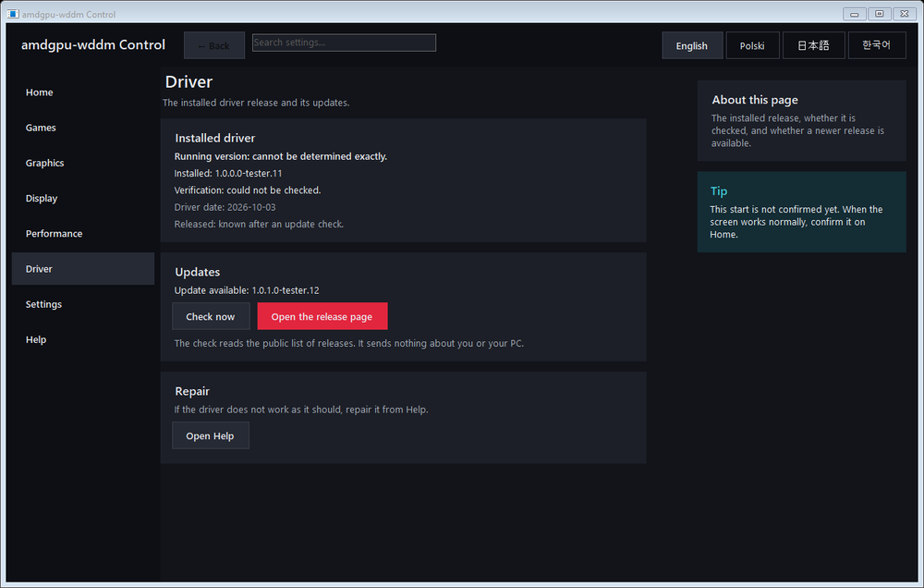Click the About this page heading

tap(755, 100)
